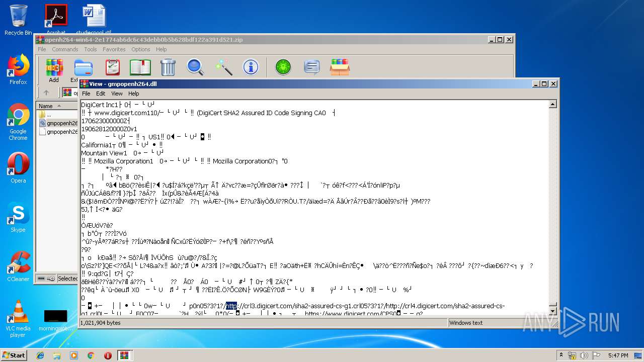Click the Add toolbar icon in WinRAR
Image resolution: width=644 pixels, height=362 pixels.
click(x=54, y=70)
